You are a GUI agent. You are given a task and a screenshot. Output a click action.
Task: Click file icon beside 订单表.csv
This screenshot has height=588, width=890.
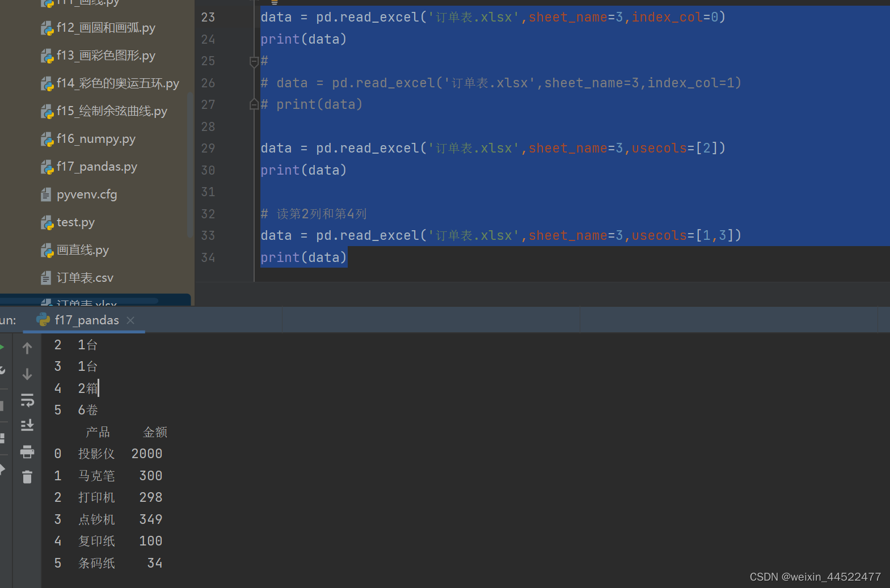tap(46, 278)
